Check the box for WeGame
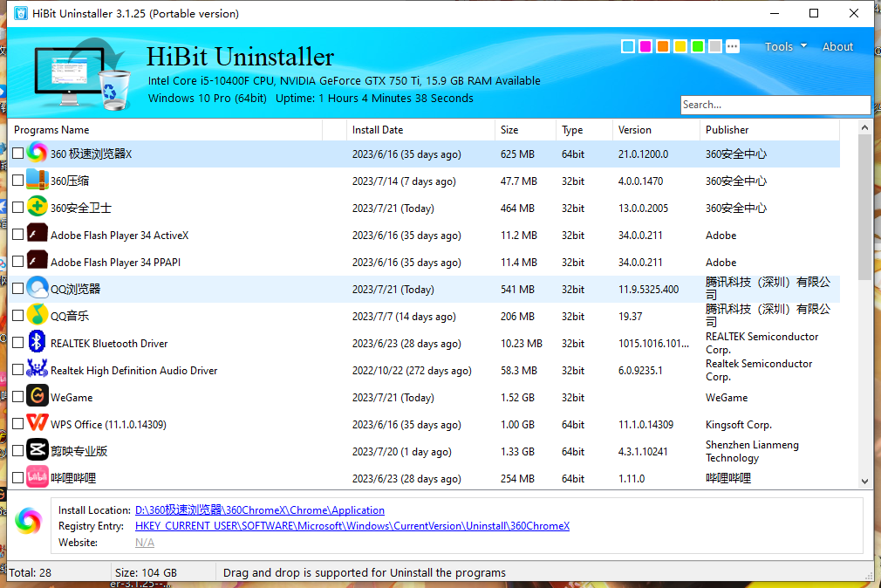This screenshot has width=881, height=588. point(18,396)
